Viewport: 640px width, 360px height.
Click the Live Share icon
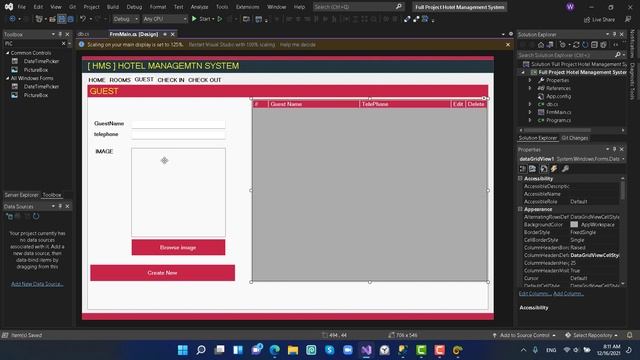tap(587, 20)
